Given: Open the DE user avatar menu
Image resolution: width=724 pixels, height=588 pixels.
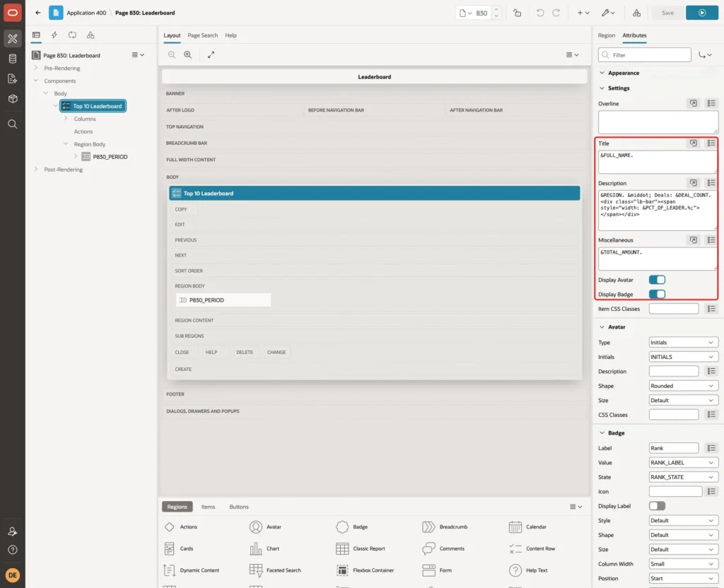Looking at the screenshot, I should pos(13,575).
